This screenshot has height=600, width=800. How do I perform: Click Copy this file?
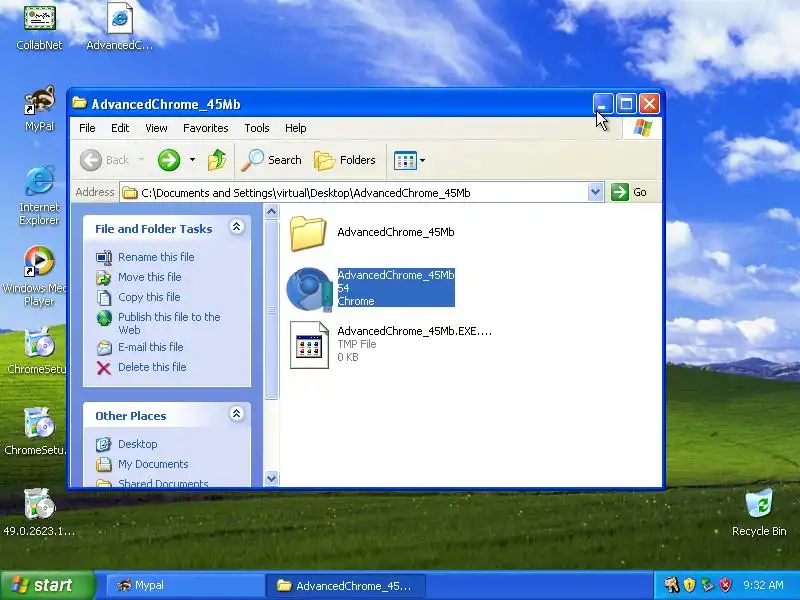click(x=149, y=297)
